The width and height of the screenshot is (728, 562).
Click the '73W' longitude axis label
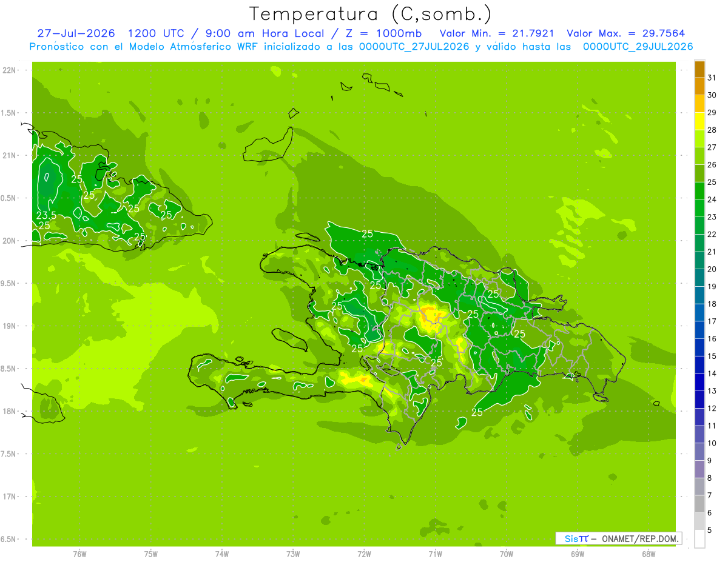pyautogui.click(x=293, y=554)
